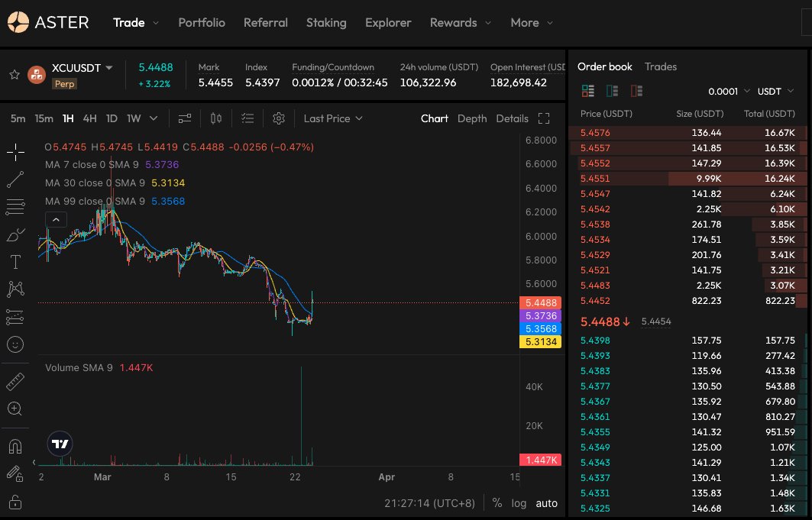Change the 0.0001 price grouping dropdown
The width and height of the screenshot is (812, 520).
pyautogui.click(x=730, y=91)
